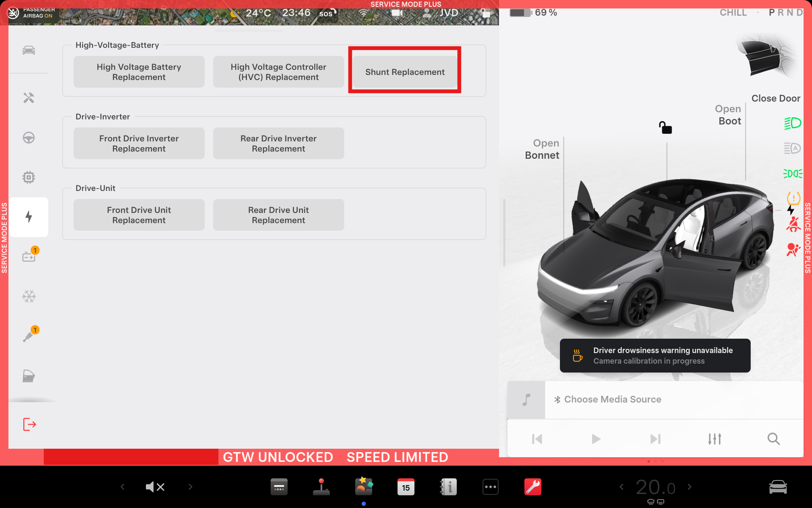The width and height of the screenshot is (812, 508).
Task: Toggle the car lock padlock icon
Action: coord(665,127)
